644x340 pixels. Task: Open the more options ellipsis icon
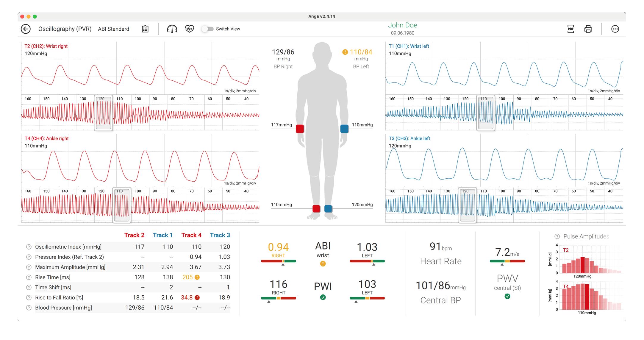[x=615, y=29]
